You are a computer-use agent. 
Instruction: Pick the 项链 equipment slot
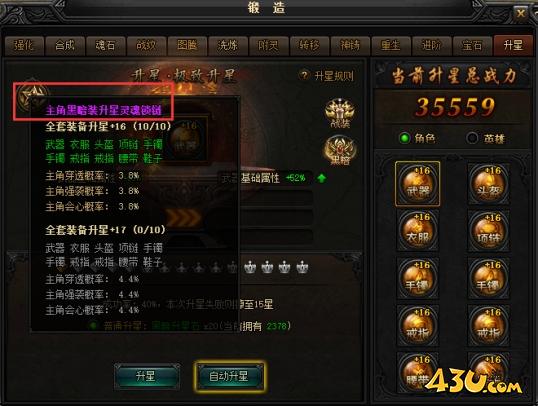click(x=488, y=231)
